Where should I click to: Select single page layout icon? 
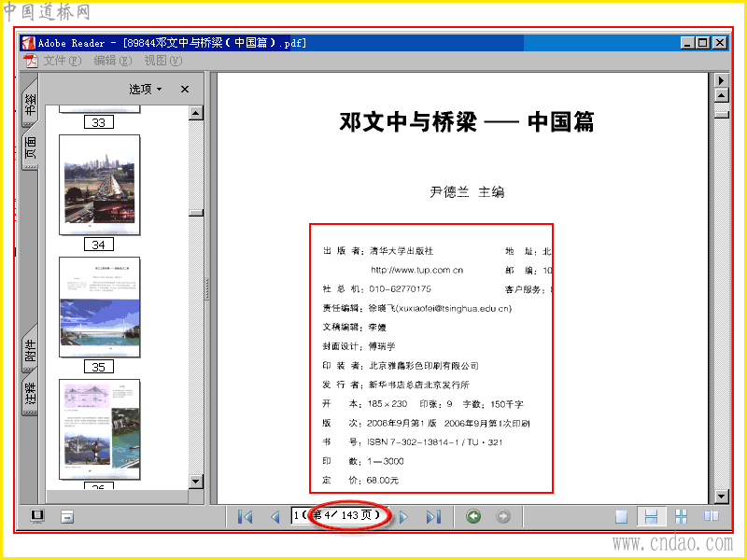click(621, 516)
